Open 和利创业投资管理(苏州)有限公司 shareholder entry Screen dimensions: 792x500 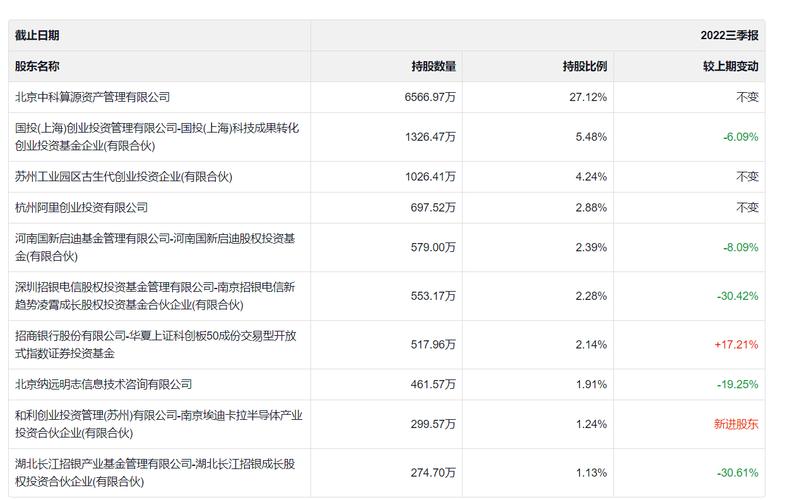tap(159, 424)
